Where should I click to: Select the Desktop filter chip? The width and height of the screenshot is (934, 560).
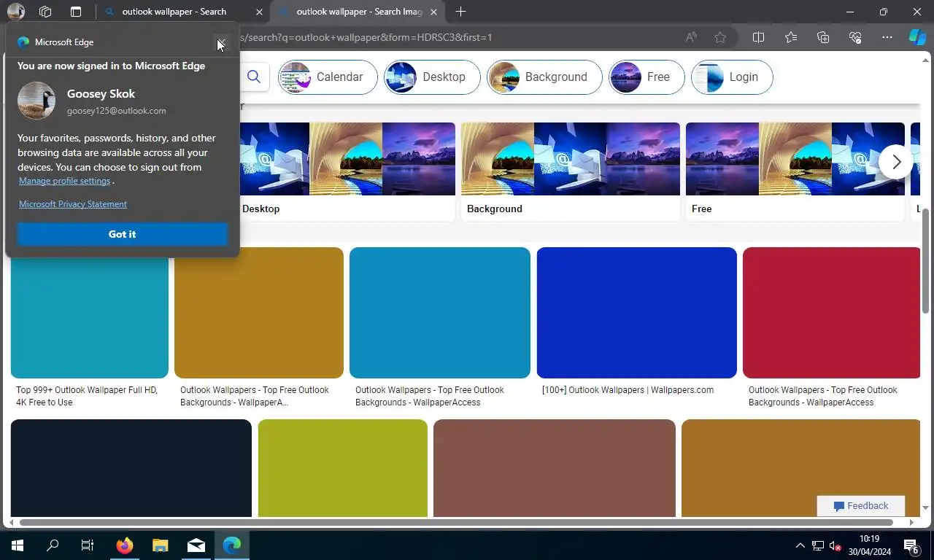(432, 77)
